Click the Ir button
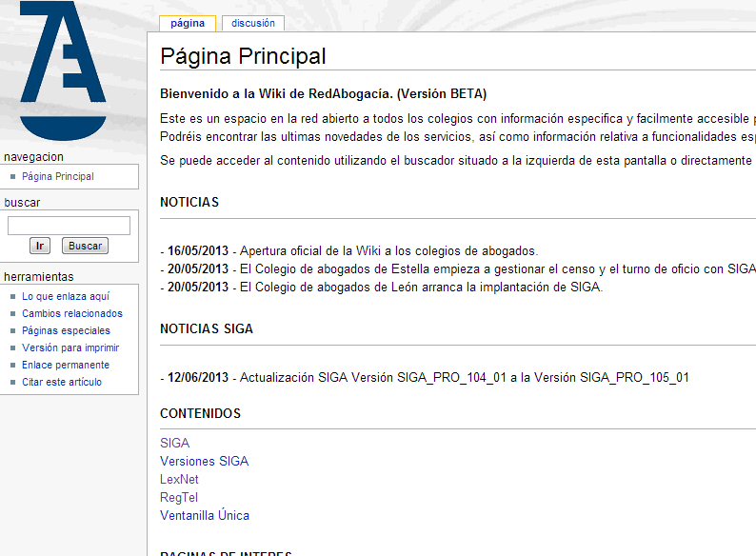 (x=40, y=246)
